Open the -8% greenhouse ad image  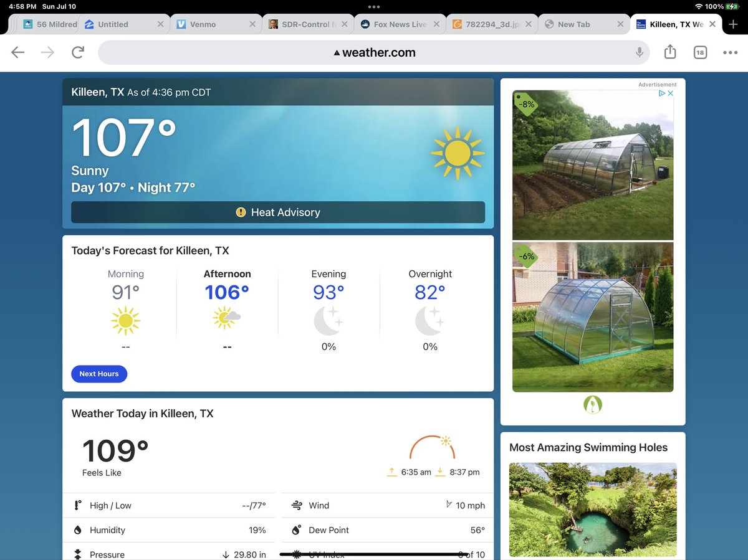coord(593,165)
